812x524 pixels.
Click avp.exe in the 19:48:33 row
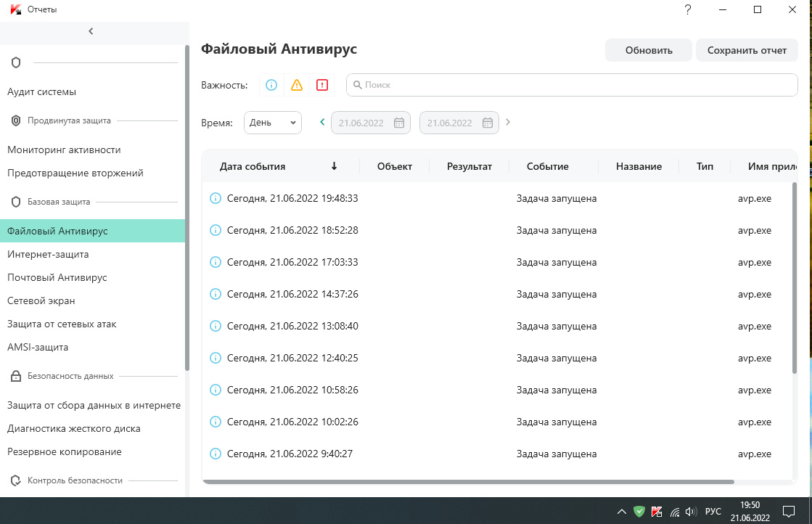pos(755,198)
